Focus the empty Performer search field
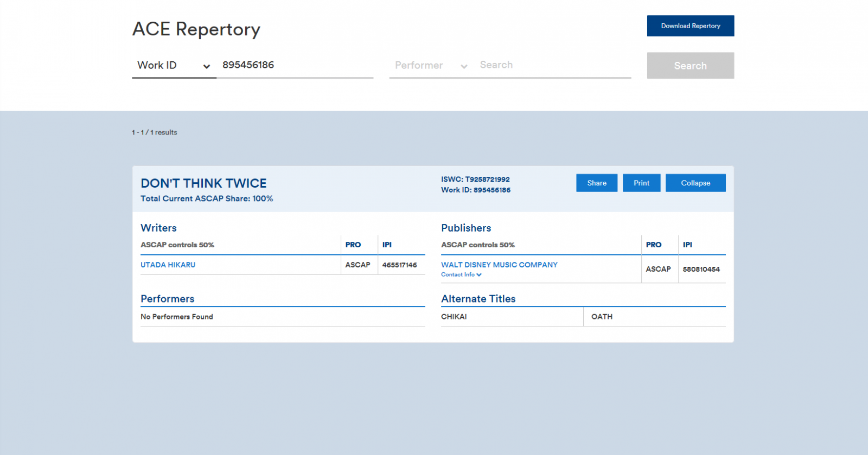This screenshot has height=455, width=868. tap(553, 65)
